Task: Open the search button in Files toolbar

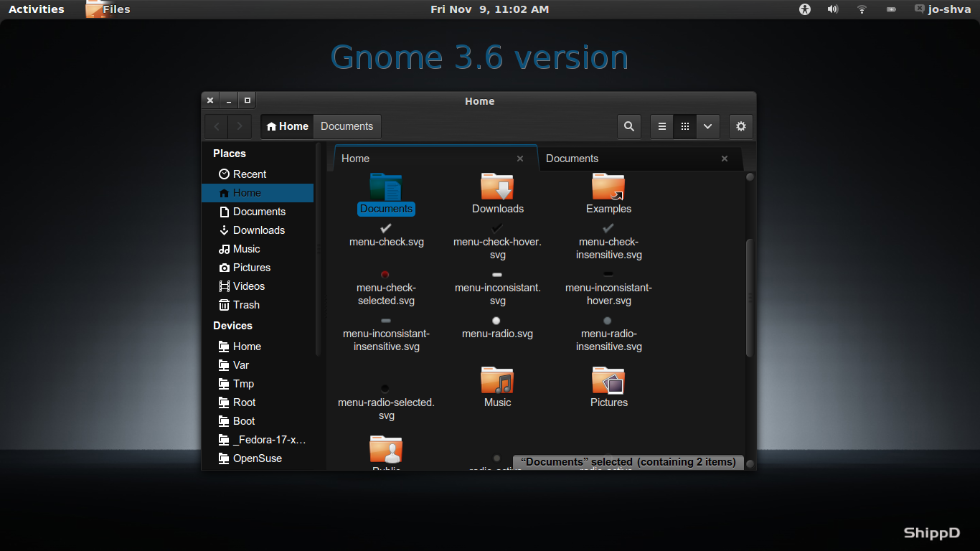Action: (x=629, y=126)
